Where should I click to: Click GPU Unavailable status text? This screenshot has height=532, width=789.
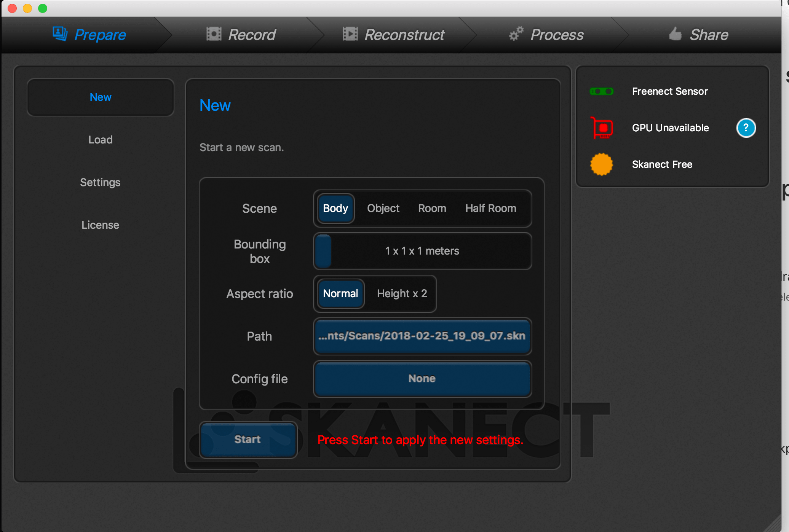[x=671, y=128]
